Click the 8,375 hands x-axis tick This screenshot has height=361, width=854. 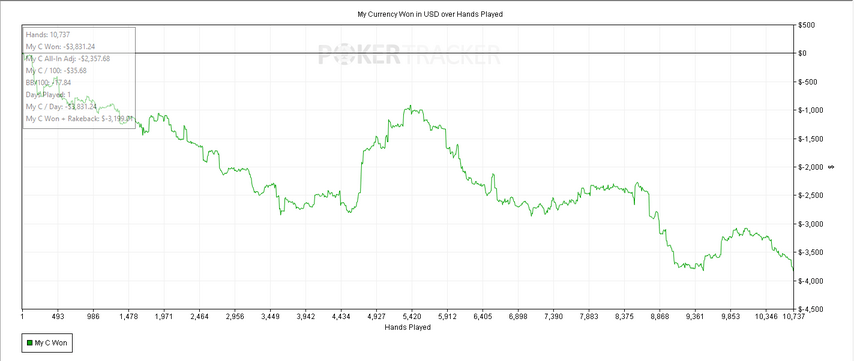tap(624, 316)
